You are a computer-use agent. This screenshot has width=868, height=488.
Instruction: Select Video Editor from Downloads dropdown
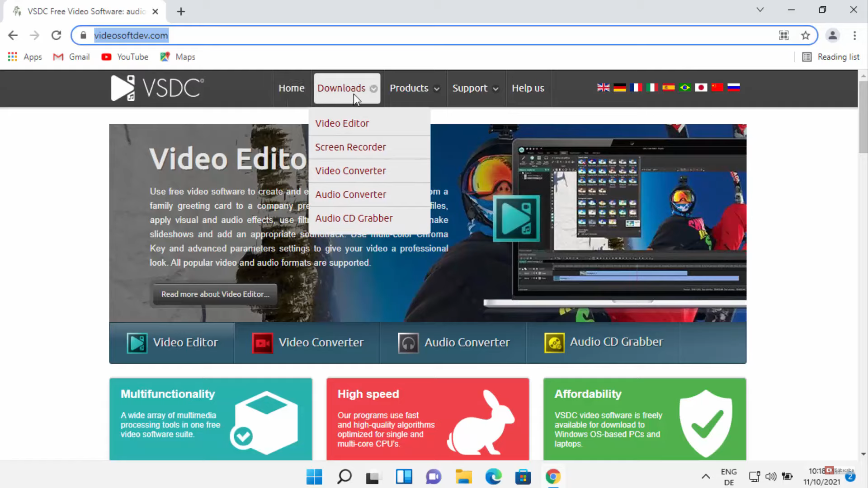tap(369, 123)
